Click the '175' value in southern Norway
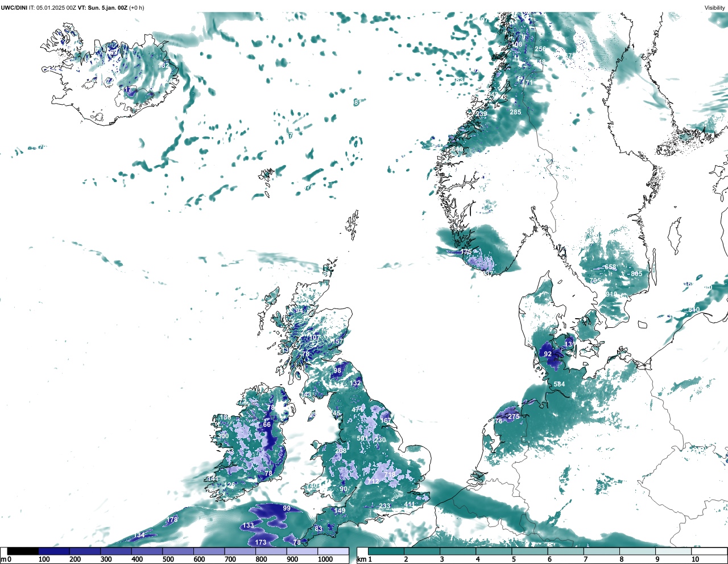Image resolution: width=728 pixels, height=564 pixels. [466, 252]
